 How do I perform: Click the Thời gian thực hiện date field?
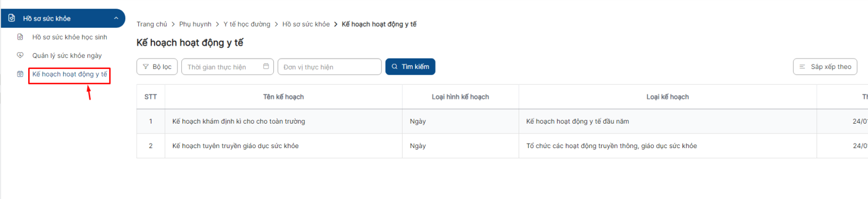228,67
